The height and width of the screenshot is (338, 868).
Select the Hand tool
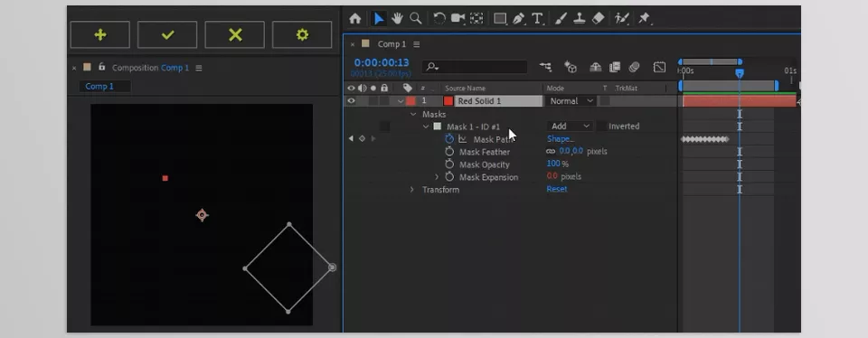tap(397, 19)
